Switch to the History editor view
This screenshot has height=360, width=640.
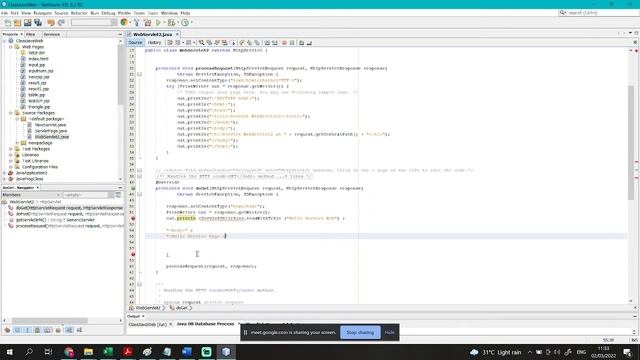(154, 42)
